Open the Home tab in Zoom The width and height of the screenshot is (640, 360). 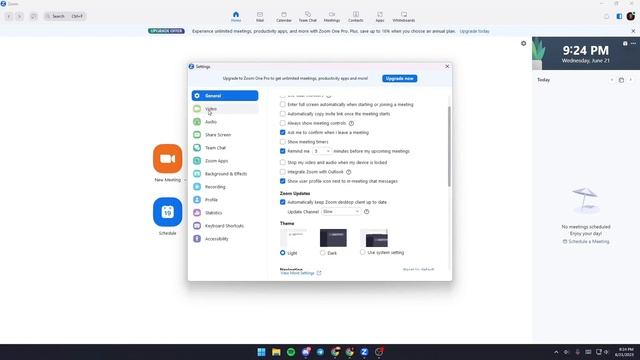pos(236,17)
